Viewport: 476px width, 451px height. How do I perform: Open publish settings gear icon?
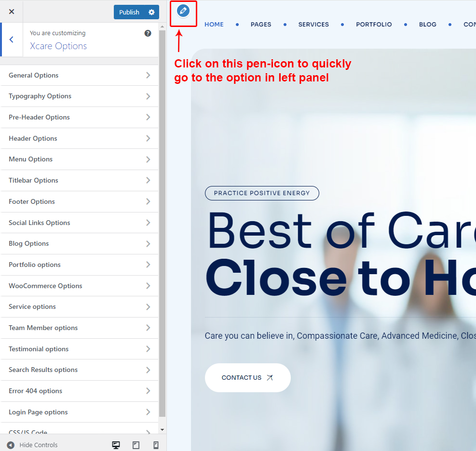pyautogui.click(x=151, y=12)
